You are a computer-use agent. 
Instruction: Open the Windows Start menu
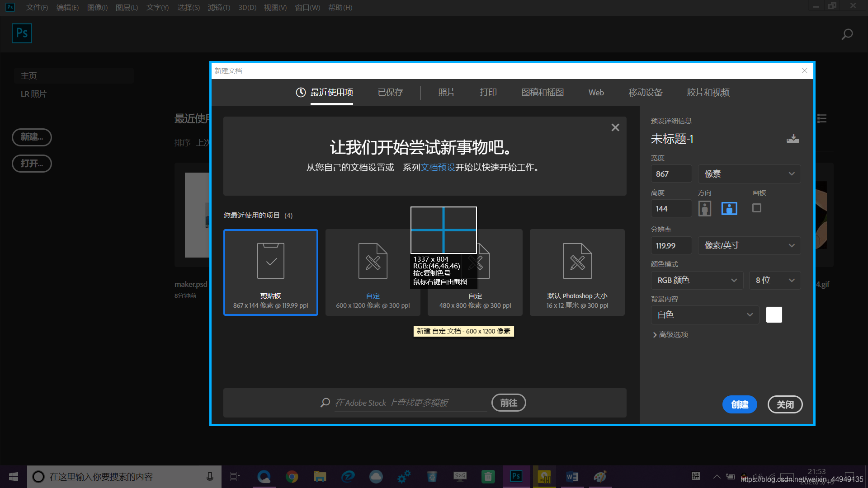[x=14, y=477]
